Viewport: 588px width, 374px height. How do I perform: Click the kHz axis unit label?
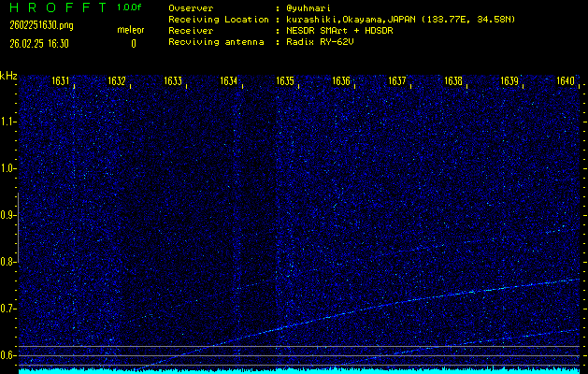tap(8, 76)
